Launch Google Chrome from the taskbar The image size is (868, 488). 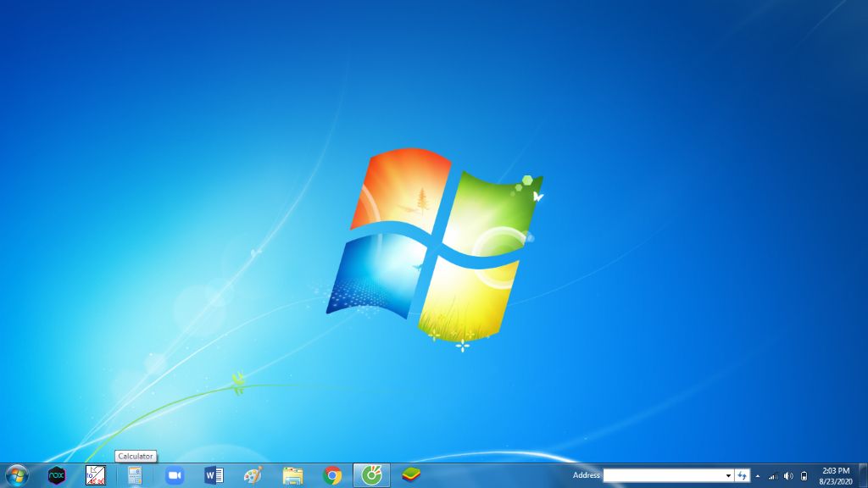tap(332, 475)
